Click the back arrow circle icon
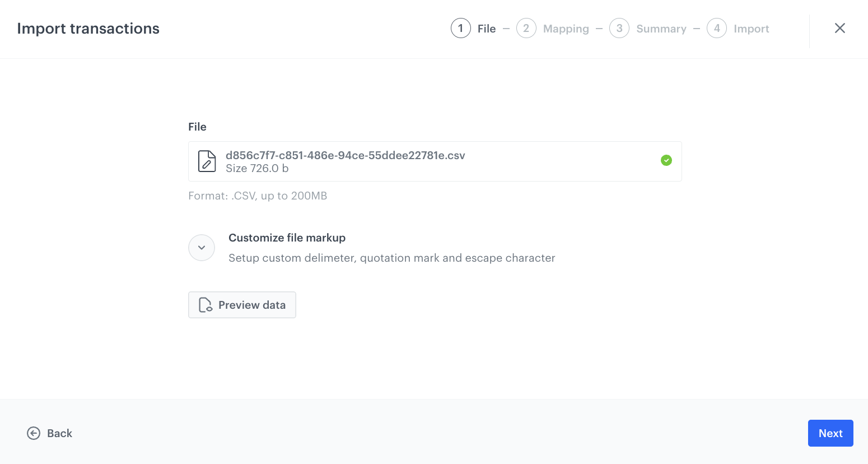868x464 pixels. [33, 433]
